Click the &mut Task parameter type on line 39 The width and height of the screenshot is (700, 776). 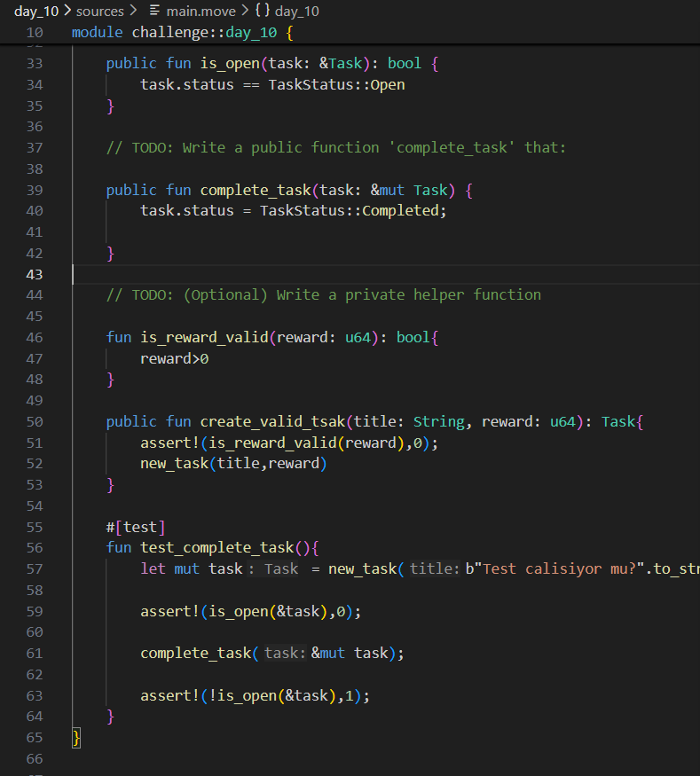[409, 191]
